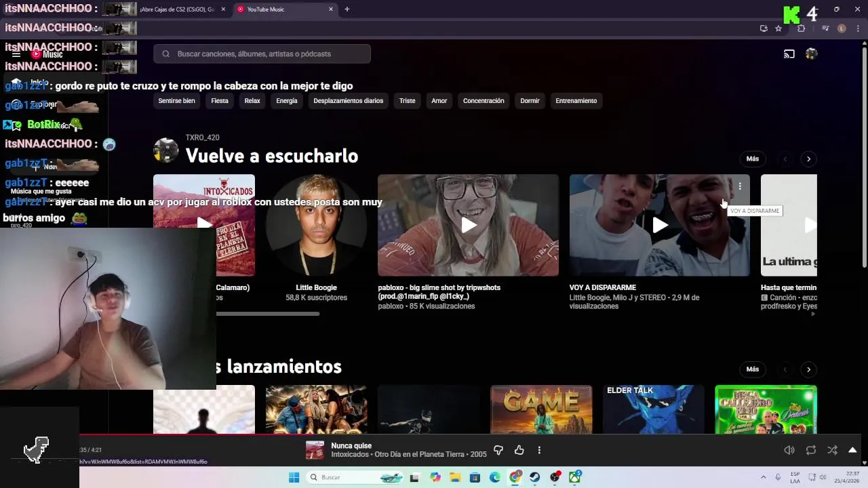The width and height of the screenshot is (868, 488).
Task: Open the pabloxo big slime shot title
Action: pyautogui.click(x=439, y=292)
